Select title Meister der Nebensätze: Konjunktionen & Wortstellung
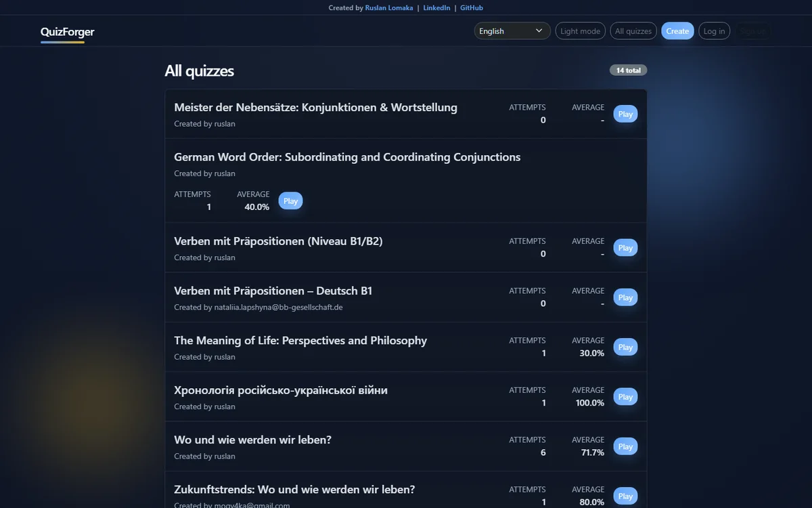Screen dimensions: 812x508 [x=315, y=107]
